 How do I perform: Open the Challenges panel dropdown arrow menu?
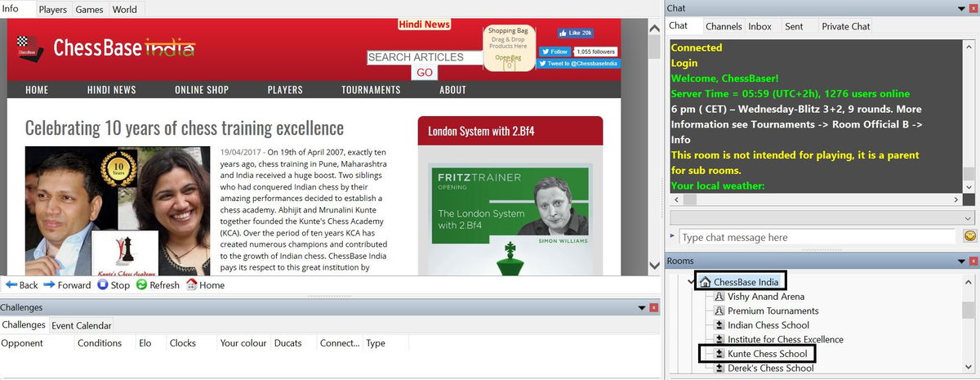coord(640,307)
